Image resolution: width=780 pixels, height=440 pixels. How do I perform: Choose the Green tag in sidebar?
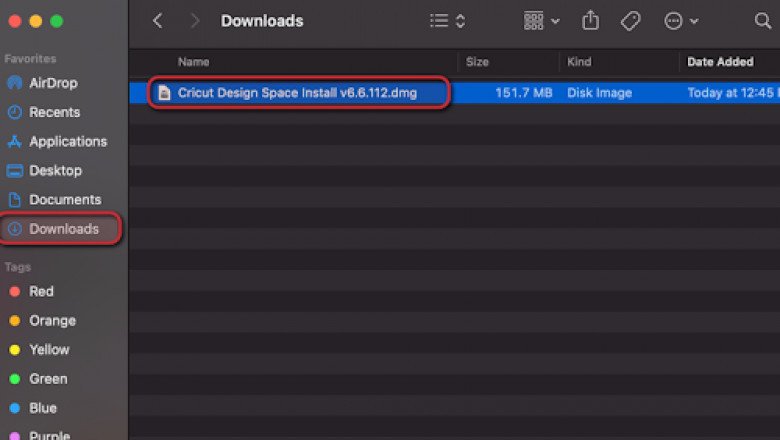(48, 378)
